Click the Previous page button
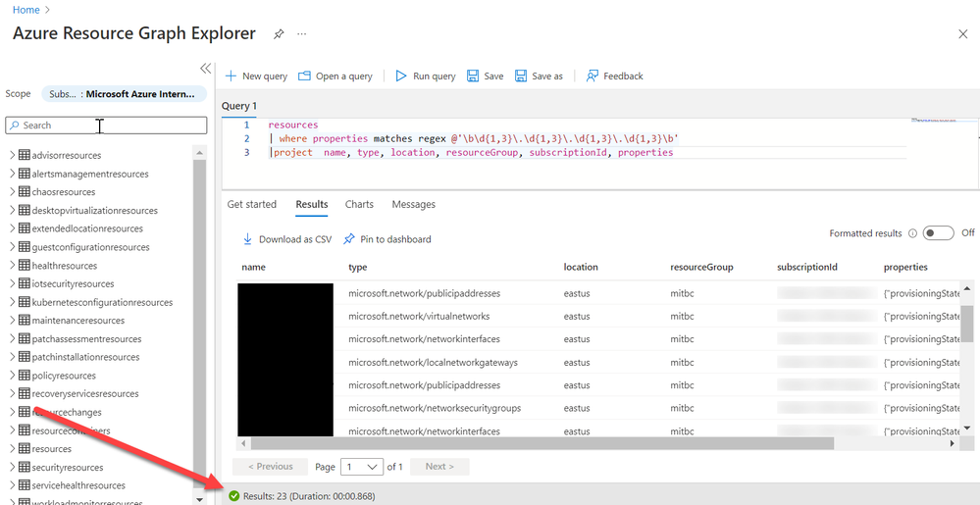The image size is (980, 505). click(x=270, y=466)
